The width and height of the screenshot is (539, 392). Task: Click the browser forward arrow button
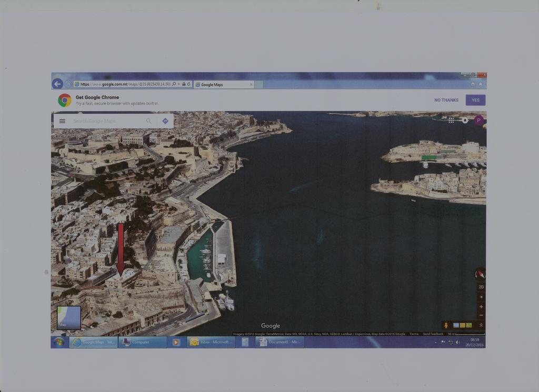(x=68, y=84)
